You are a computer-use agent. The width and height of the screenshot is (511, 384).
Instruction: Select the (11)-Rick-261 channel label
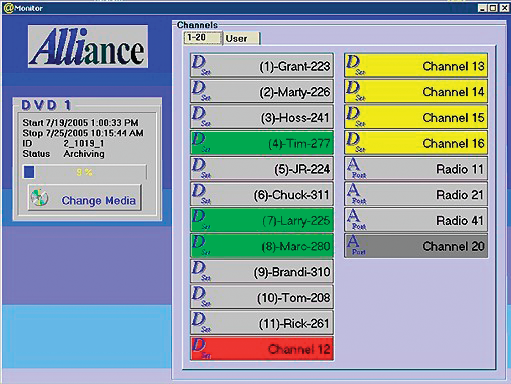(294, 324)
